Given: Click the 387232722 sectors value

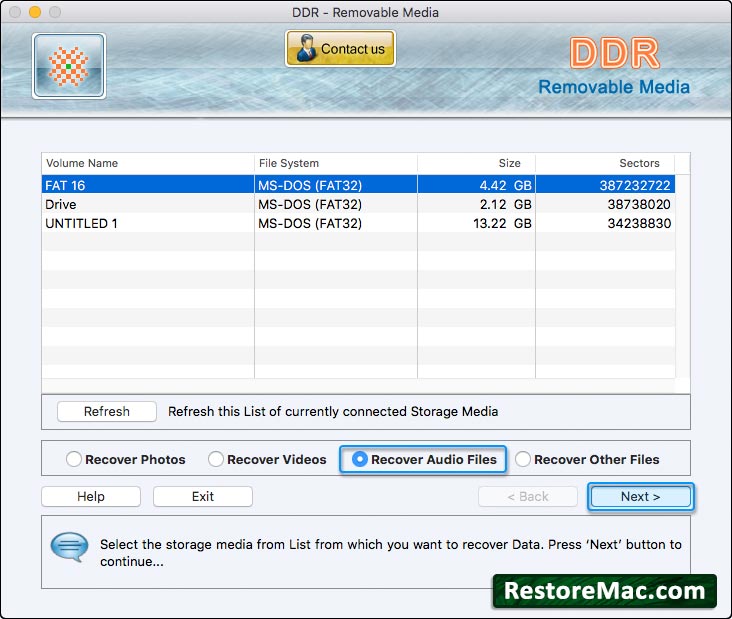Looking at the screenshot, I should pos(635,185).
